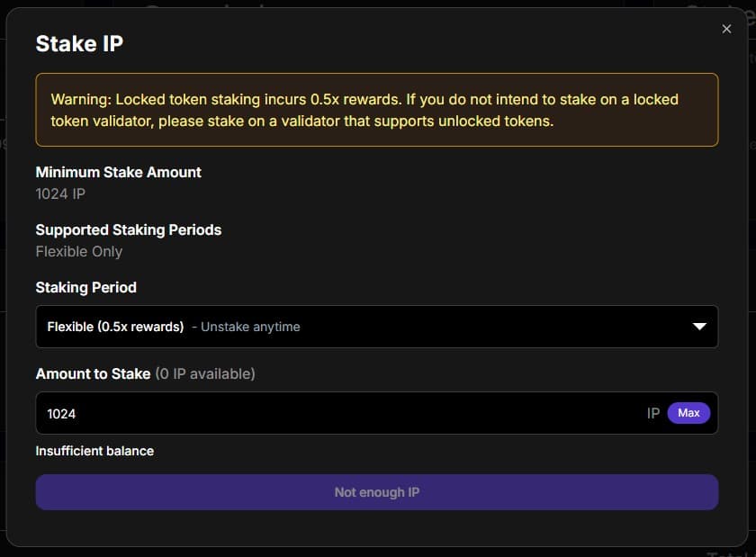This screenshot has width=756, height=557.
Task: Focus the Amount to Stake input box
Action: (x=342, y=413)
